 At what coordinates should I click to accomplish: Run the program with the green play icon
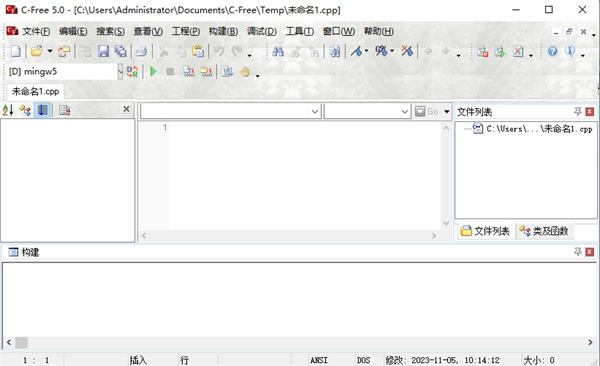[x=153, y=72]
